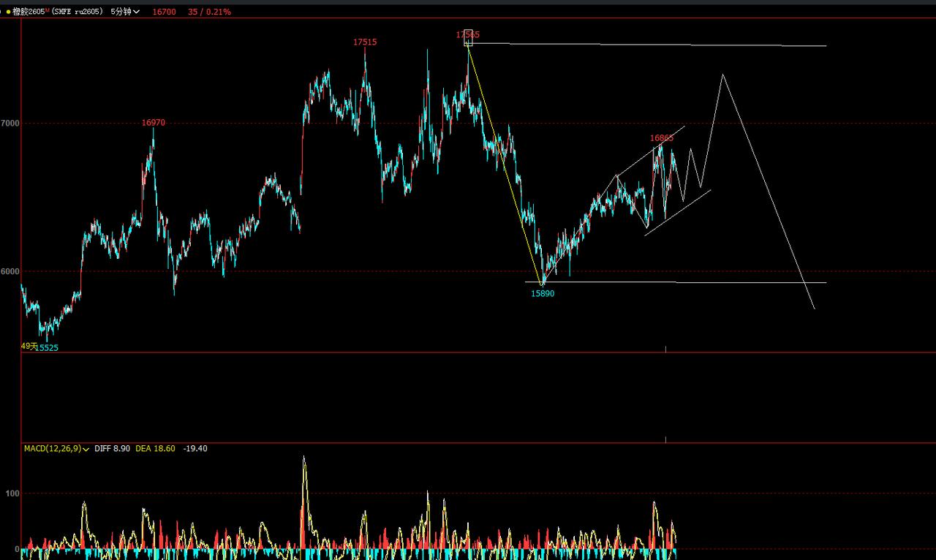936x560 pixels.
Task: Click the 49天 day-count label
Action: click(29, 346)
